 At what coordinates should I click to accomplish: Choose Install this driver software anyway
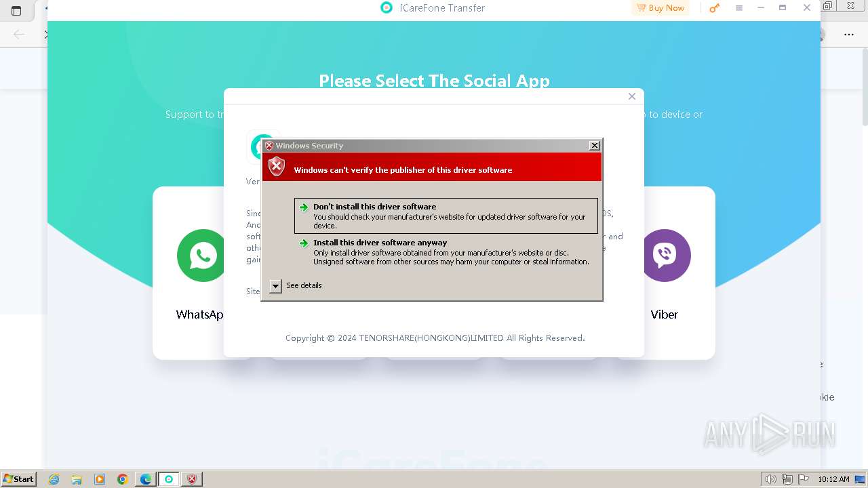pos(446,252)
